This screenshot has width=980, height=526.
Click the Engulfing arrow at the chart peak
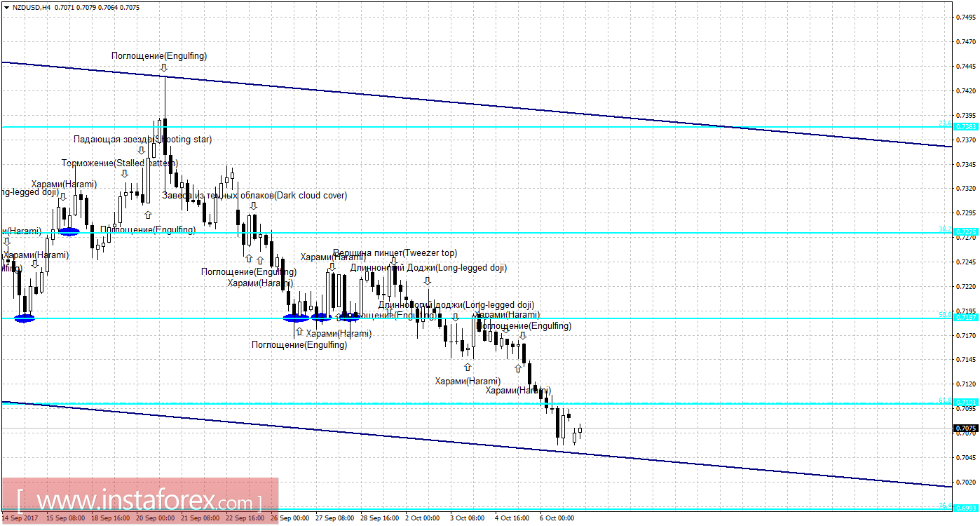pos(164,68)
